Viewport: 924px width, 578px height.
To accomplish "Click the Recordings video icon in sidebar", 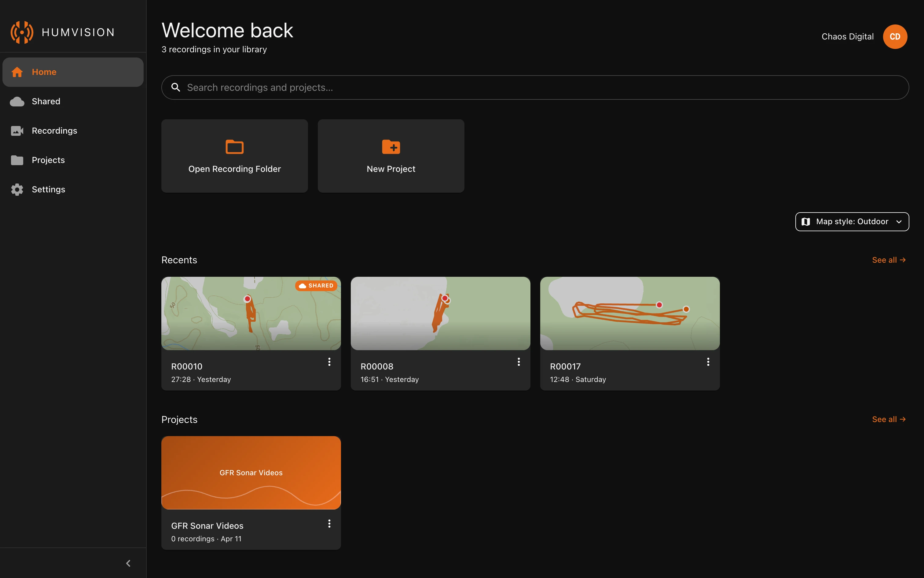I will point(17,131).
